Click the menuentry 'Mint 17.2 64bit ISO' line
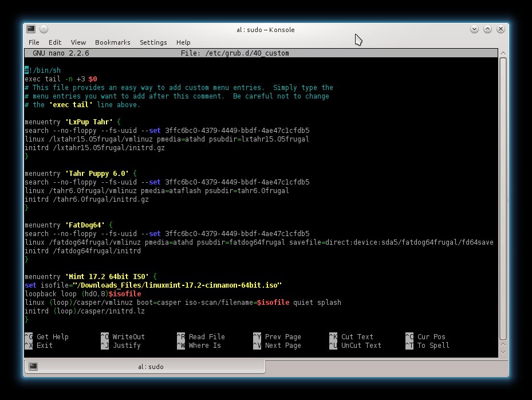 [x=90, y=277]
